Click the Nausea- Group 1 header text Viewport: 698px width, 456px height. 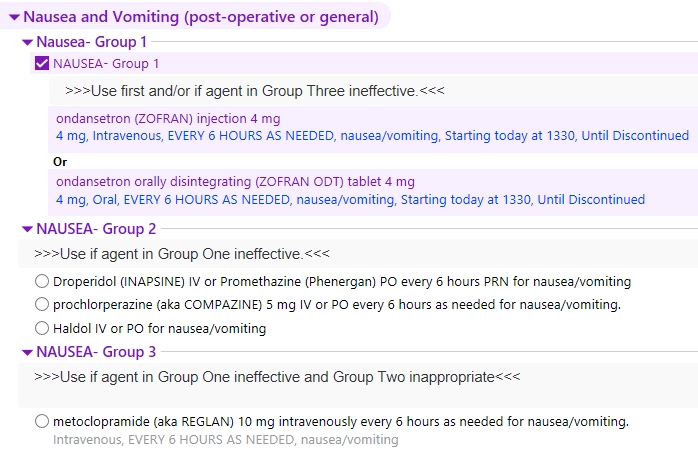pyautogui.click(x=91, y=42)
